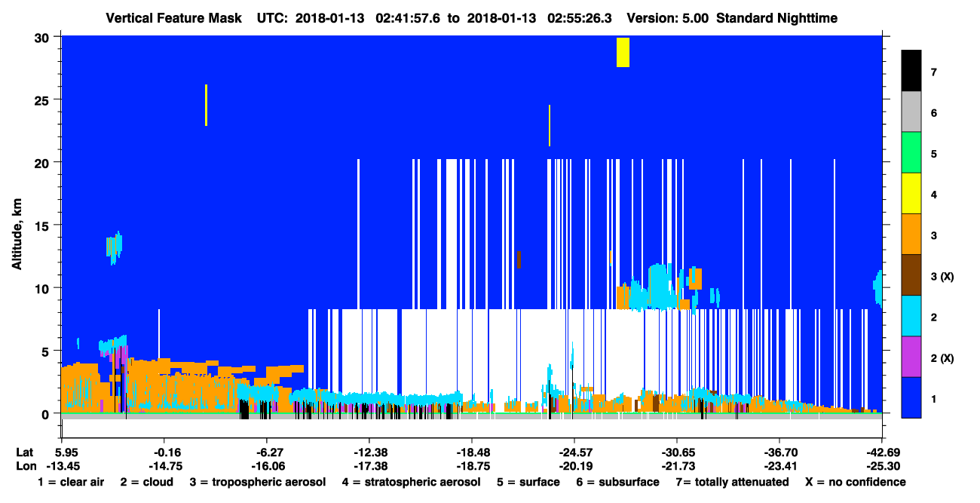Click the cyan legend swatch labeled 2

[x=911, y=316]
